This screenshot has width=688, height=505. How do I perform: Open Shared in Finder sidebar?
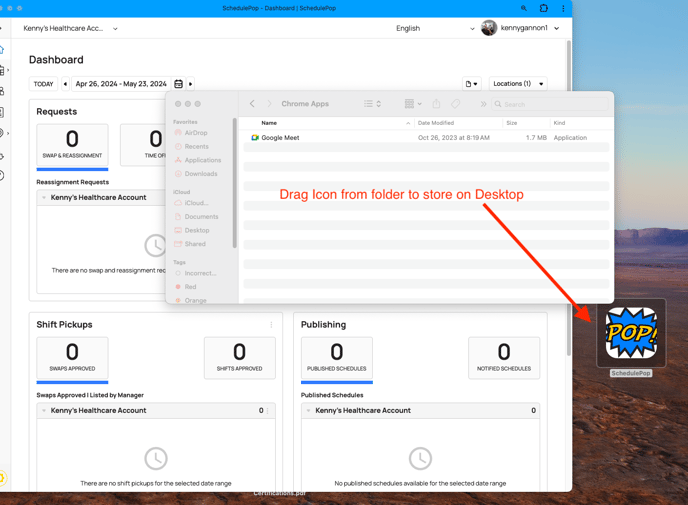point(190,244)
